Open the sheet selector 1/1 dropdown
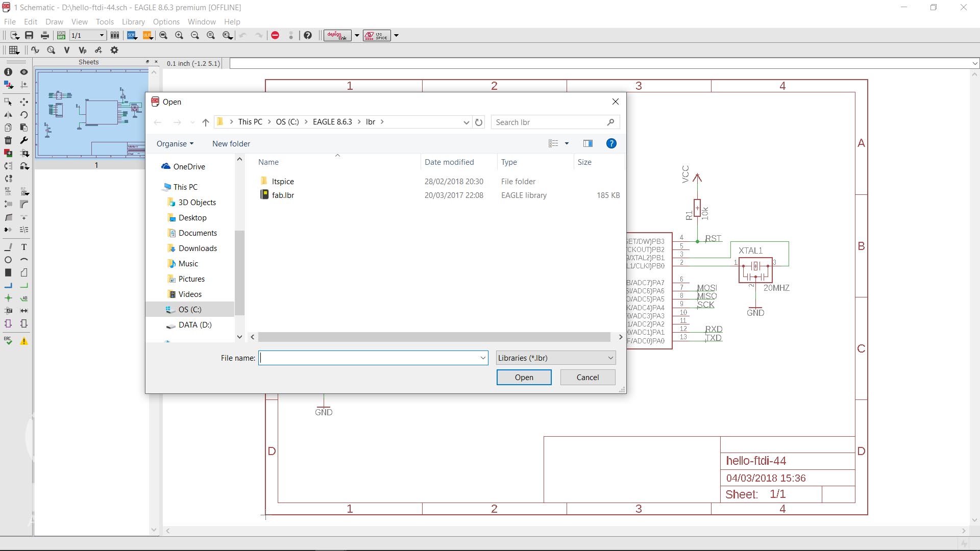The width and height of the screenshot is (980, 551). point(88,35)
